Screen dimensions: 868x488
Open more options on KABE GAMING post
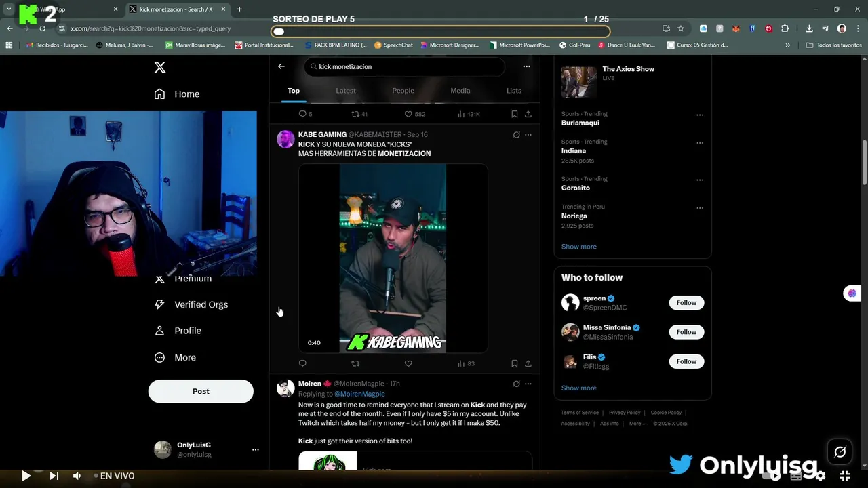coord(528,135)
